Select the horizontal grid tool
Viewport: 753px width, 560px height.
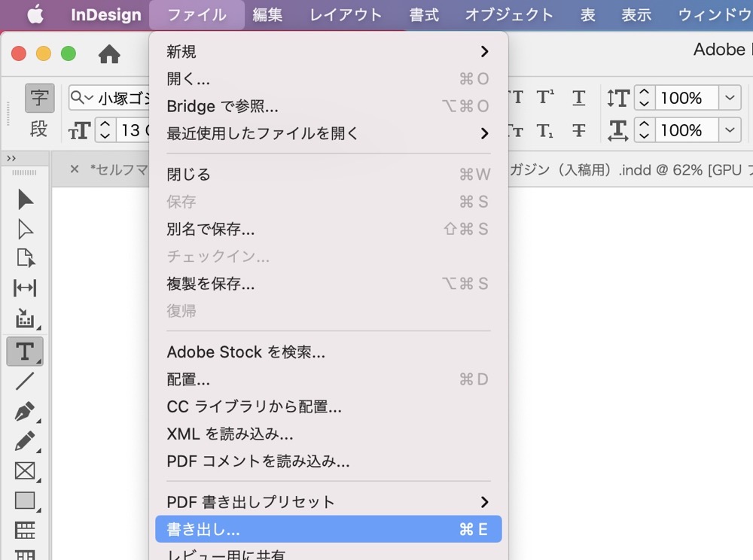(x=25, y=530)
